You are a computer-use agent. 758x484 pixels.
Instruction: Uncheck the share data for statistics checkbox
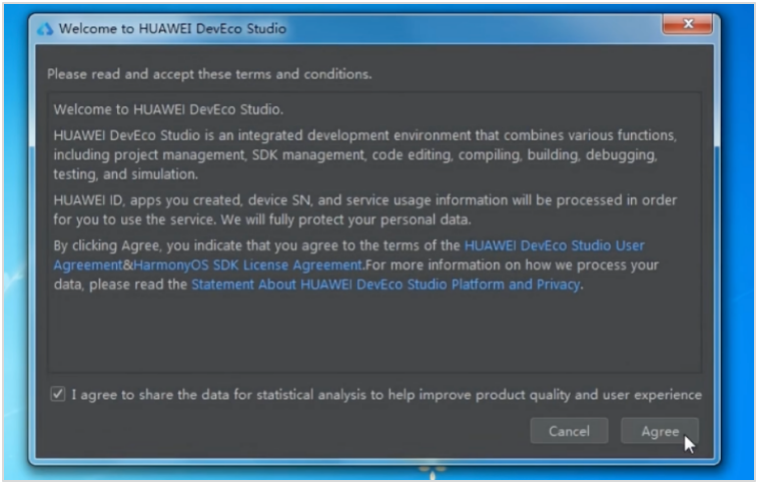tap(58, 394)
